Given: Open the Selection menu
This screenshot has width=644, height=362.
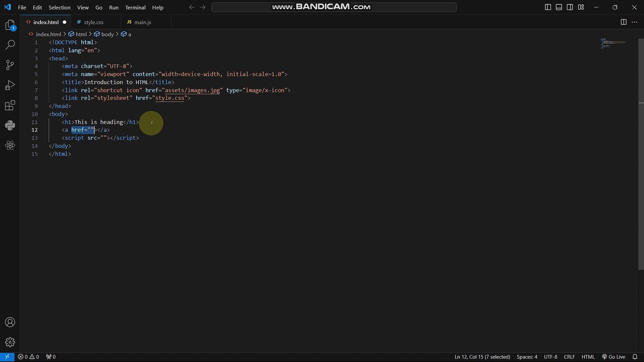Looking at the screenshot, I should pos(59,8).
